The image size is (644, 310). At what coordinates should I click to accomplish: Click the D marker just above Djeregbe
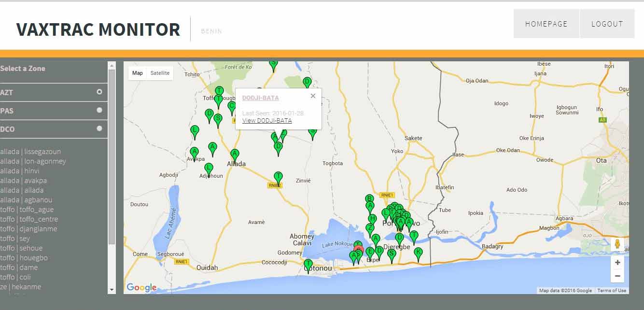(399, 239)
